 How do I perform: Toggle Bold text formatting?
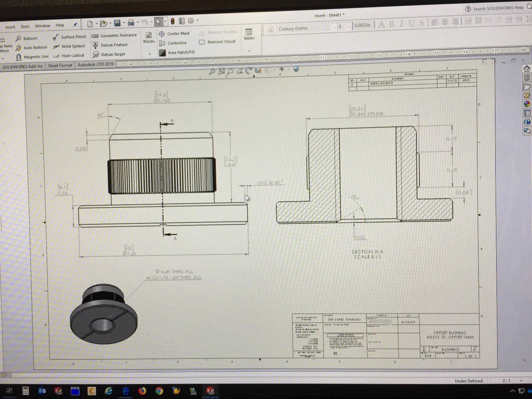392,24
